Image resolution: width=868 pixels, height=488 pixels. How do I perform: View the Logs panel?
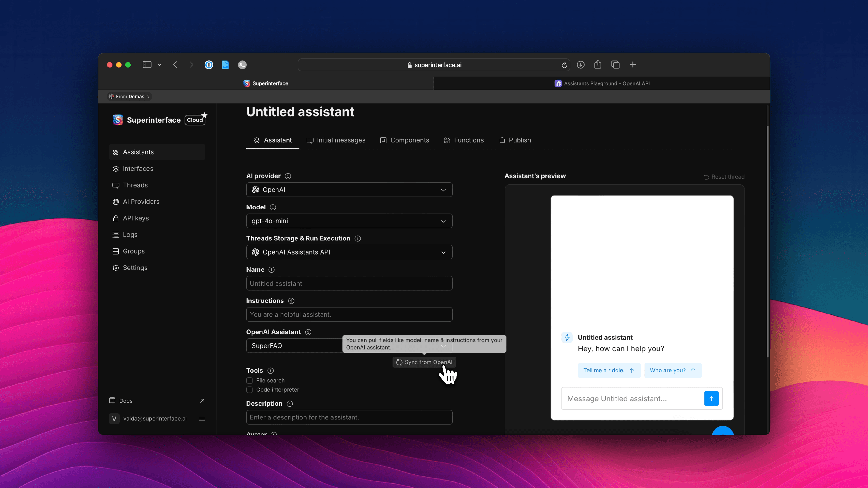tap(130, 234)
